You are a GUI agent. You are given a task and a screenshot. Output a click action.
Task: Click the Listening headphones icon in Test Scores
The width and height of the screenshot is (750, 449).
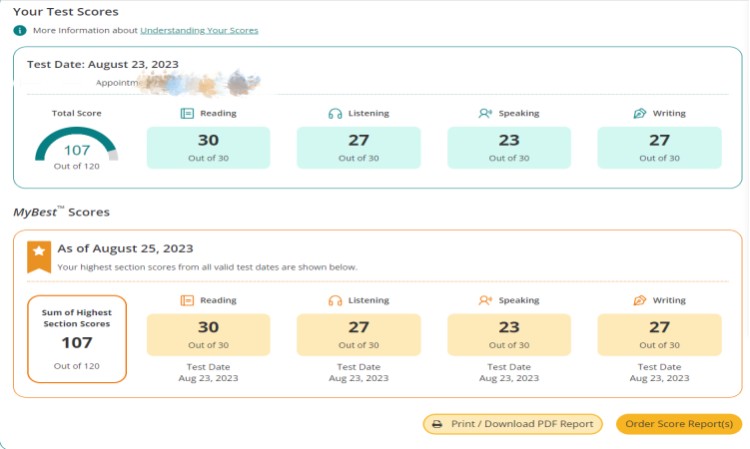pyautogui.click(x=335, y=113)
